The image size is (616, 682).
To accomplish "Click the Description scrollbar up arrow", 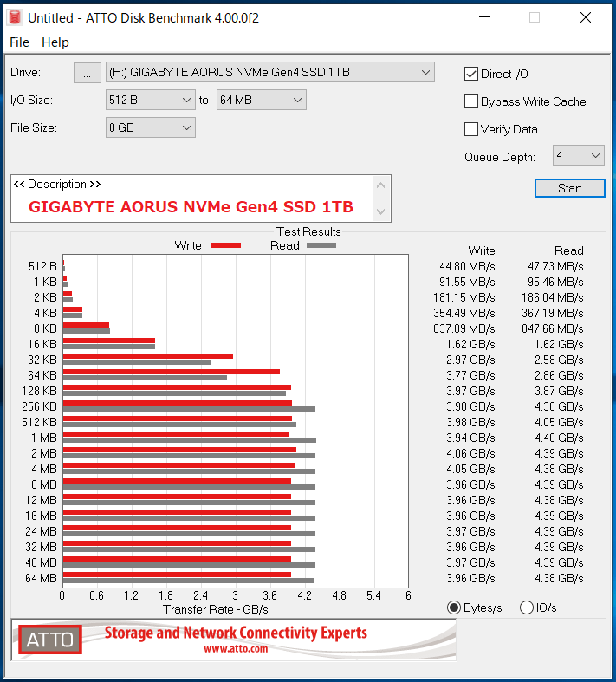I will coord(381,185).
